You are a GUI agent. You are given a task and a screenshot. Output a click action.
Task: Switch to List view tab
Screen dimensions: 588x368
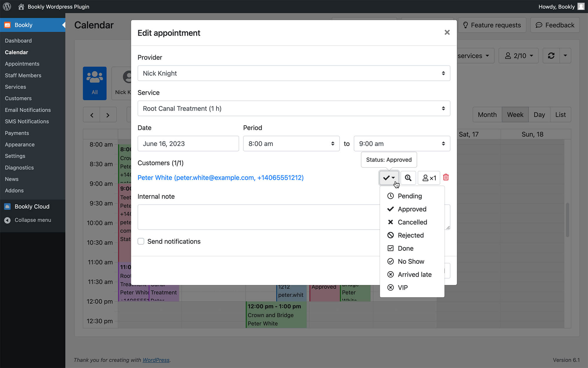click(x=560, y=115)
